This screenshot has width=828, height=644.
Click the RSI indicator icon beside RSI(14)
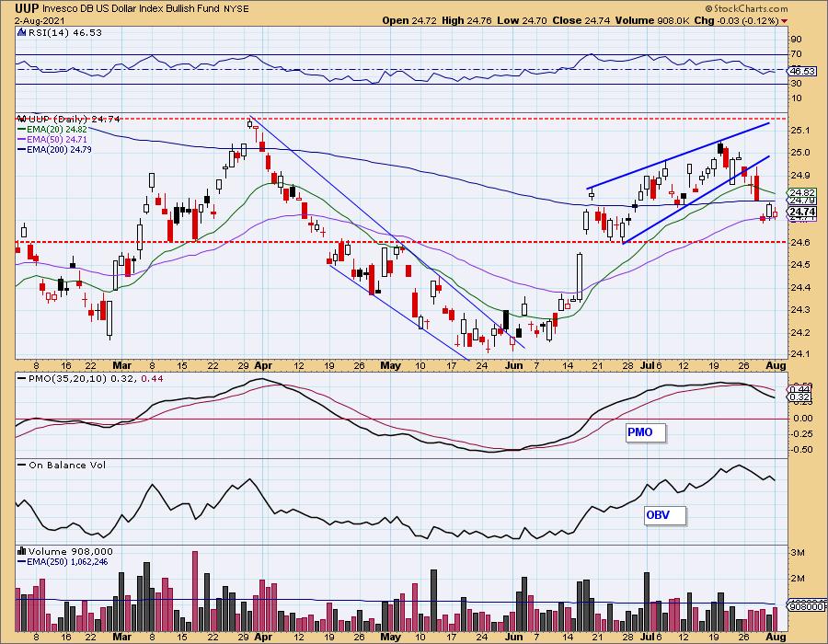tap(22, 32)
